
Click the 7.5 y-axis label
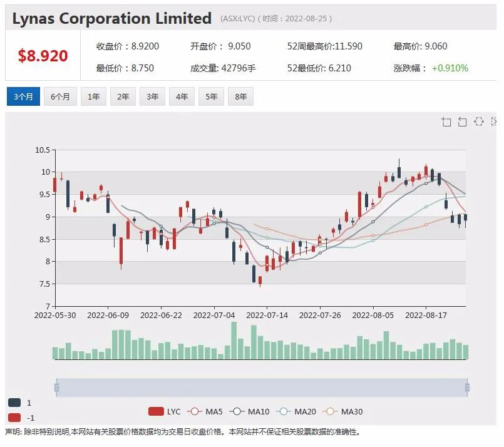(x=44, y=284)
